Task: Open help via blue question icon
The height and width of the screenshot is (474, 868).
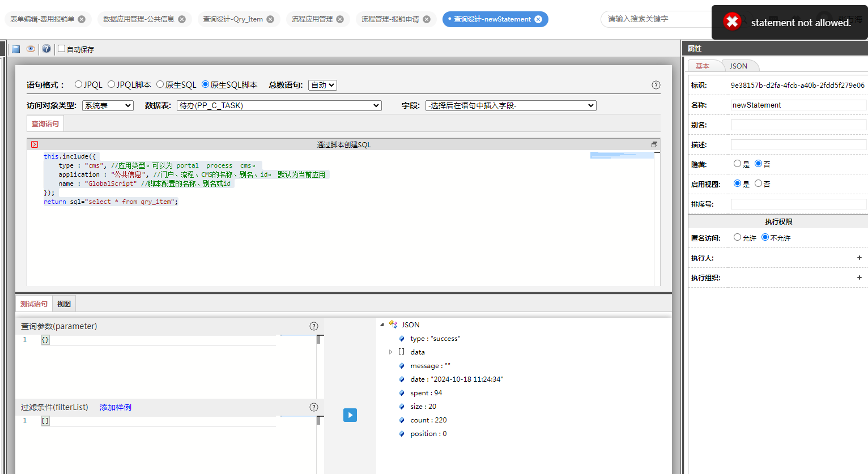Action: pyautogui.click(x=46, y=49)
